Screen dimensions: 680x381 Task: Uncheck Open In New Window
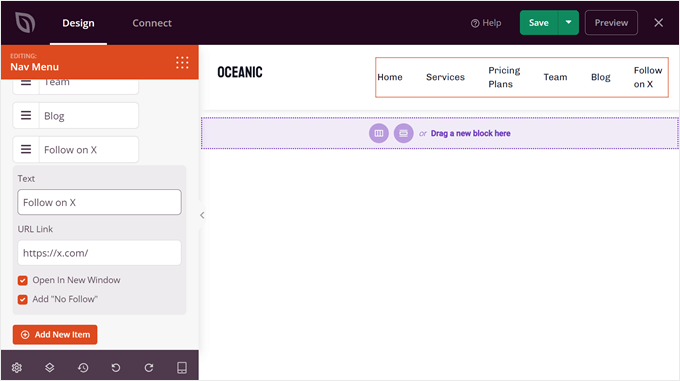(x=23, y=280)
